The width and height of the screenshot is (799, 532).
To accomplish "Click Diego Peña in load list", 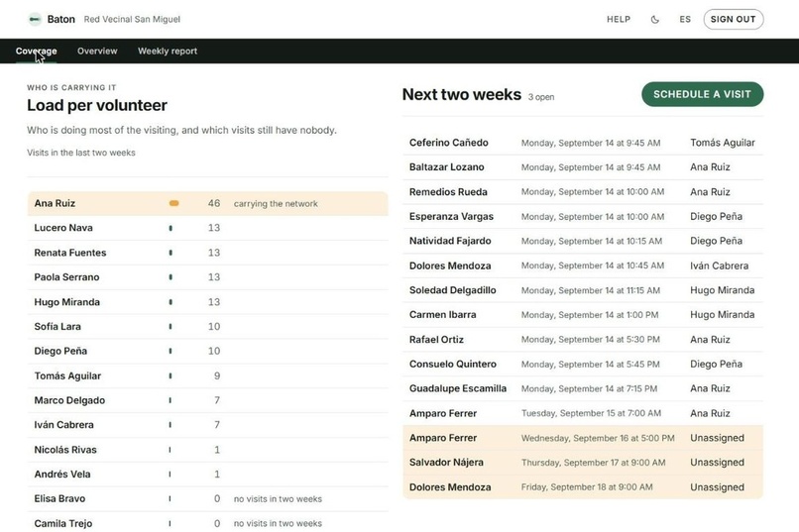I will coord(207,351).
